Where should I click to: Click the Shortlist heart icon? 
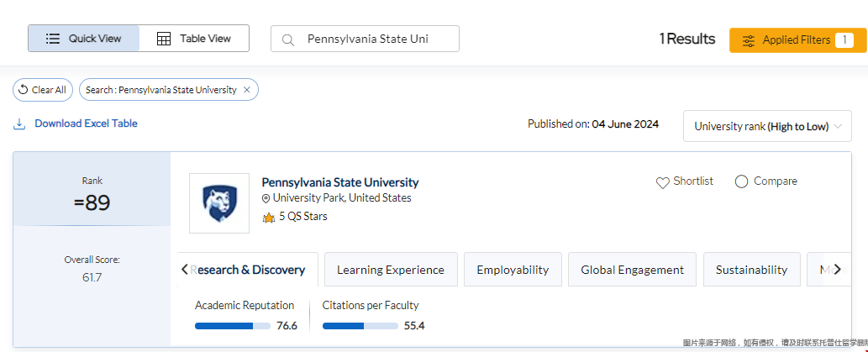[663, 182]
